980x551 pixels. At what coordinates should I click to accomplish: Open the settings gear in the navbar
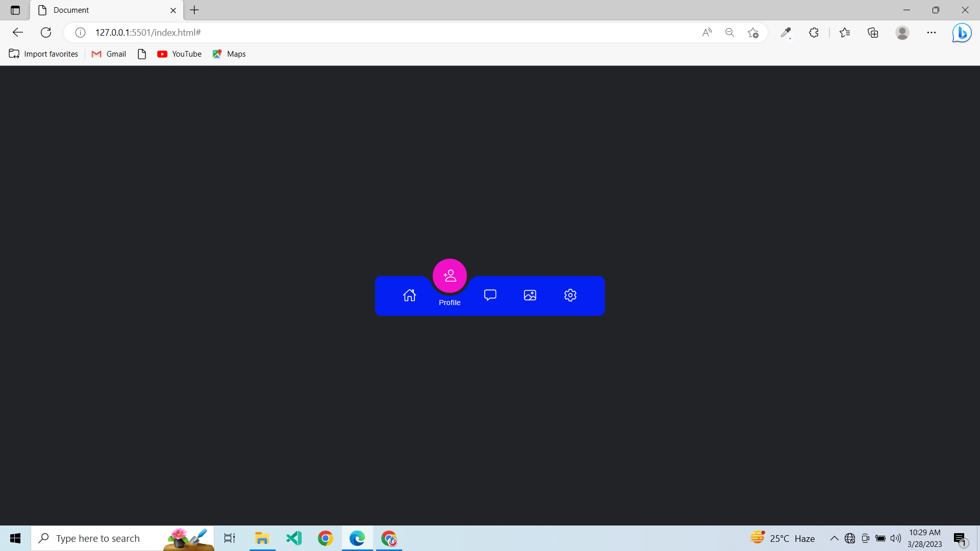pyautogui.click(x=570, y=295)
